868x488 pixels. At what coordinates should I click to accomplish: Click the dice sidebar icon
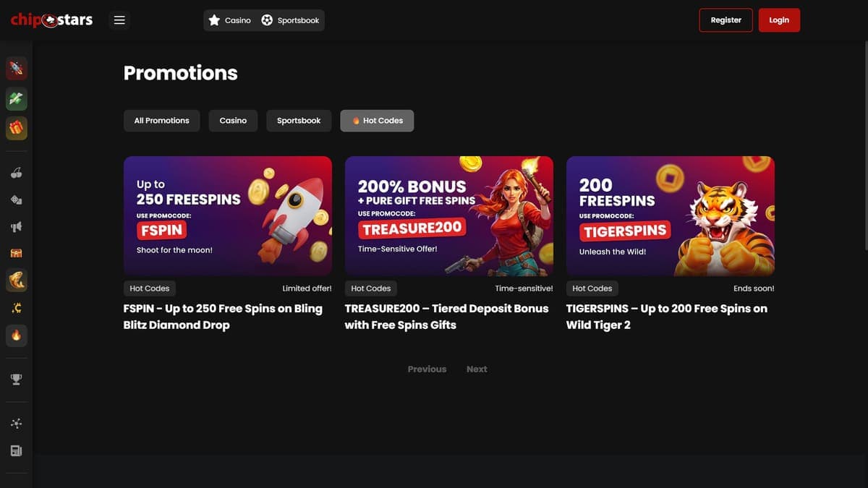click(17, 200)
